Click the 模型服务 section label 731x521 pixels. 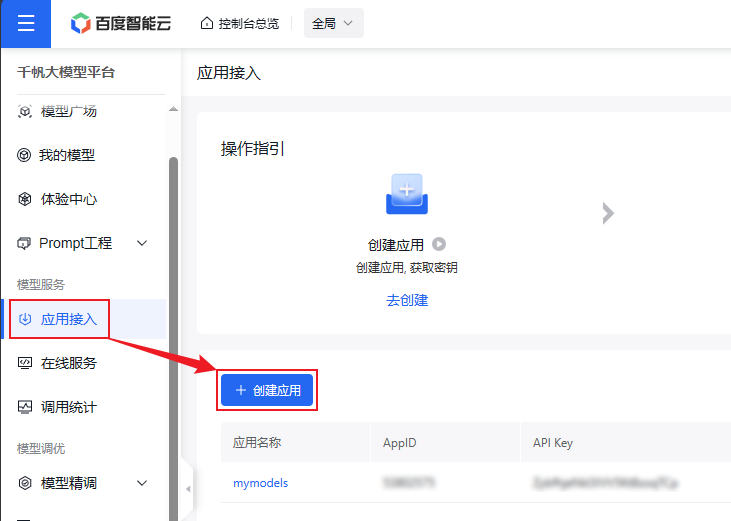(41, 284)
